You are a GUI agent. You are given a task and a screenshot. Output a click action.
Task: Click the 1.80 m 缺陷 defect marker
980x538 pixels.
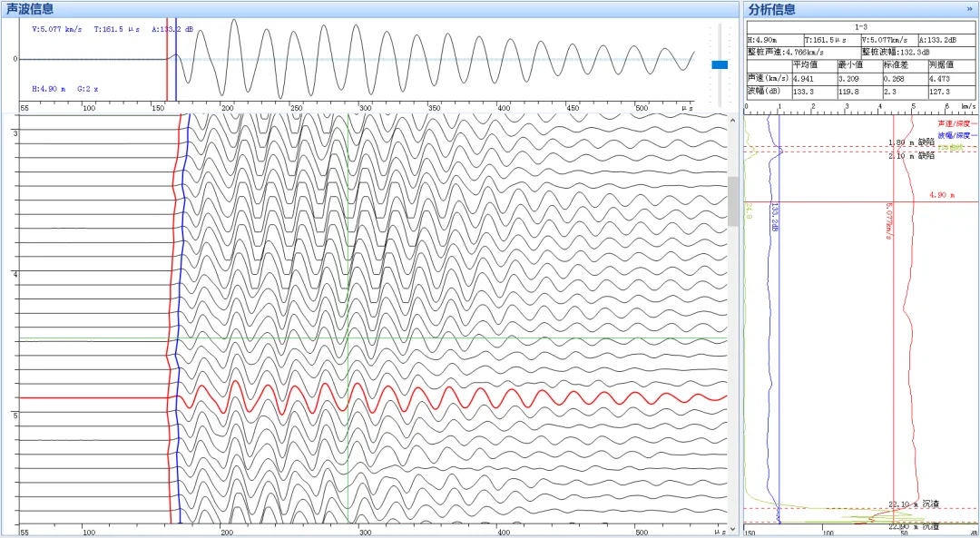coord(911,142)
